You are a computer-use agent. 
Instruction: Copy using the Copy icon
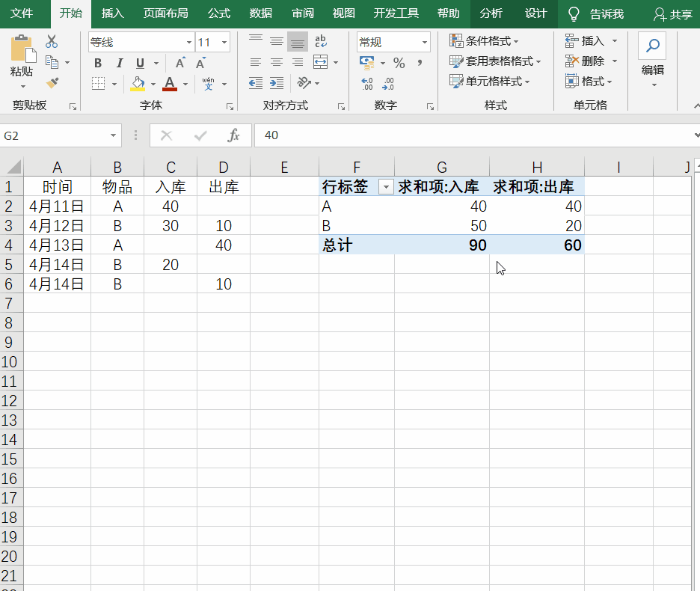coord(51,62)
